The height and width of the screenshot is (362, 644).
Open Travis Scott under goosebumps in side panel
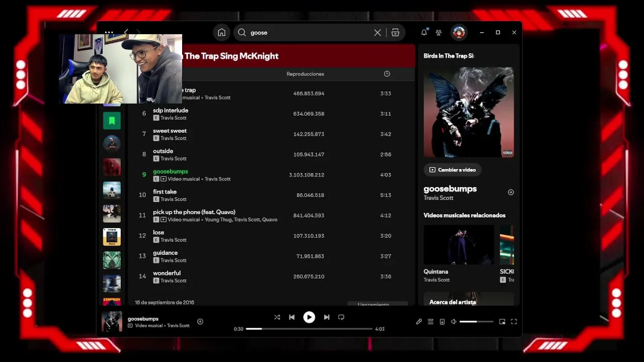coord(438,198)
